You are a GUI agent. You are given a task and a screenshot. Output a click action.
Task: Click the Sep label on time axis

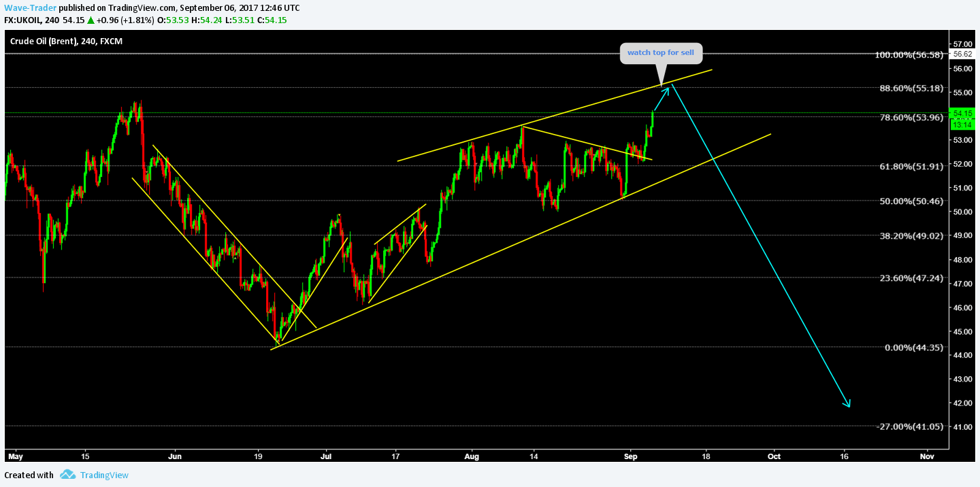[631, 457]
